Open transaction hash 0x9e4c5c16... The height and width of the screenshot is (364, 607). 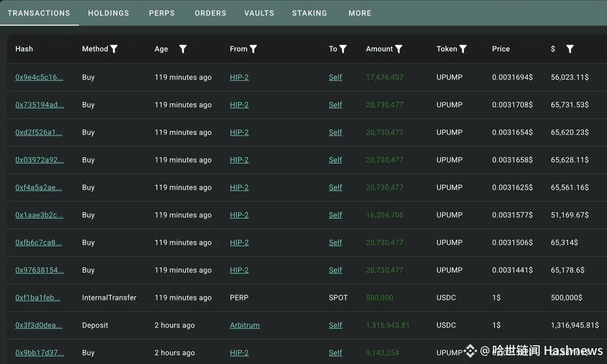[x=39, y=77]
